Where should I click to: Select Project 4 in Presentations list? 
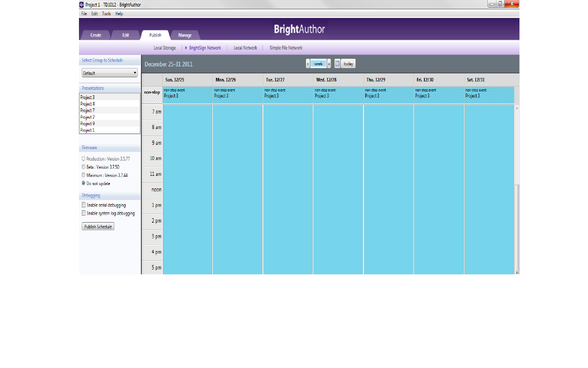[109, 104]
